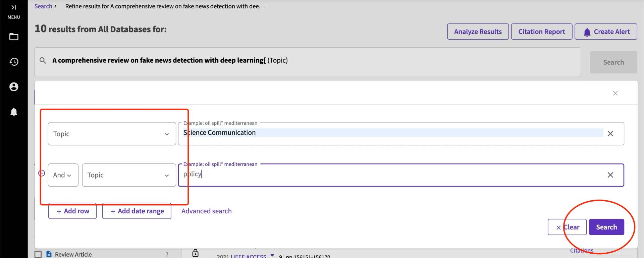Click the greyed Search button at top
The image size is (644, 258).
(613, 62)
